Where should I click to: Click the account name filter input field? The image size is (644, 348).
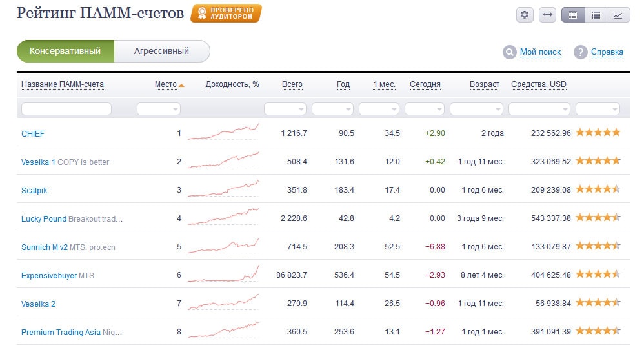(x=66, y=110)
